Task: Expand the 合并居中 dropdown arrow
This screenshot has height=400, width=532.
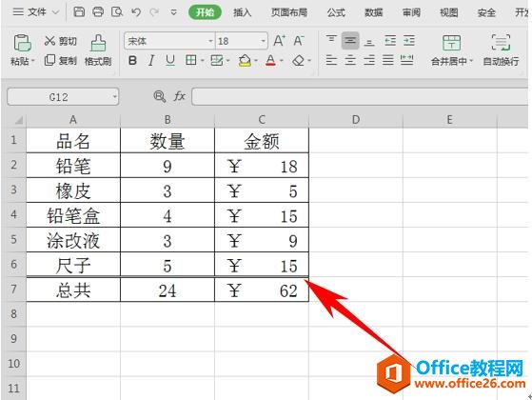Action: 471,62
